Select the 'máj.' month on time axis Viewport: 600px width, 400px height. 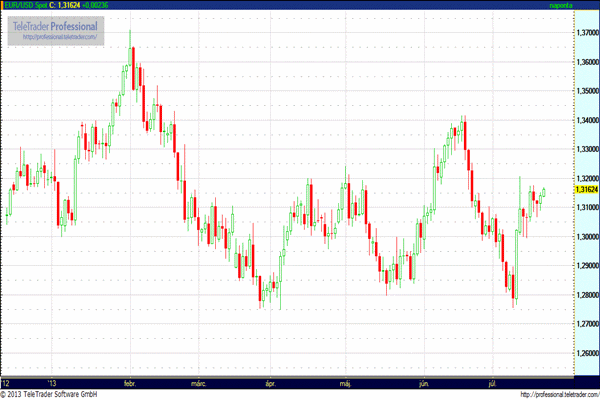(345, 382)
